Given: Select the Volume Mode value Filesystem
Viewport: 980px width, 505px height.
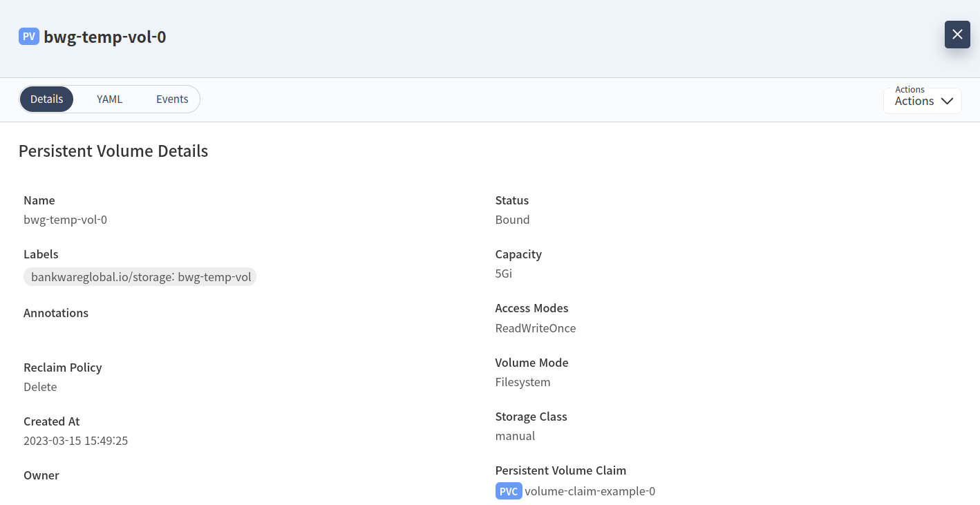Looking at the screenshot, I should point(522,382).
